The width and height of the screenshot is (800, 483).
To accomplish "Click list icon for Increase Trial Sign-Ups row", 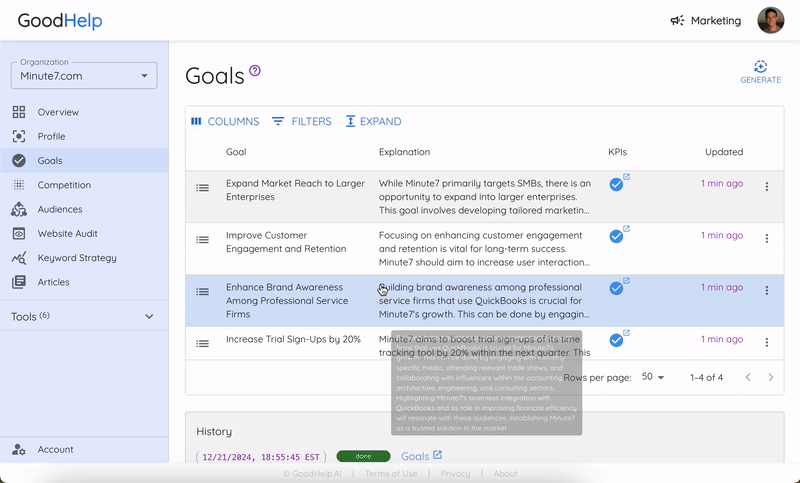I will [203, 344].
